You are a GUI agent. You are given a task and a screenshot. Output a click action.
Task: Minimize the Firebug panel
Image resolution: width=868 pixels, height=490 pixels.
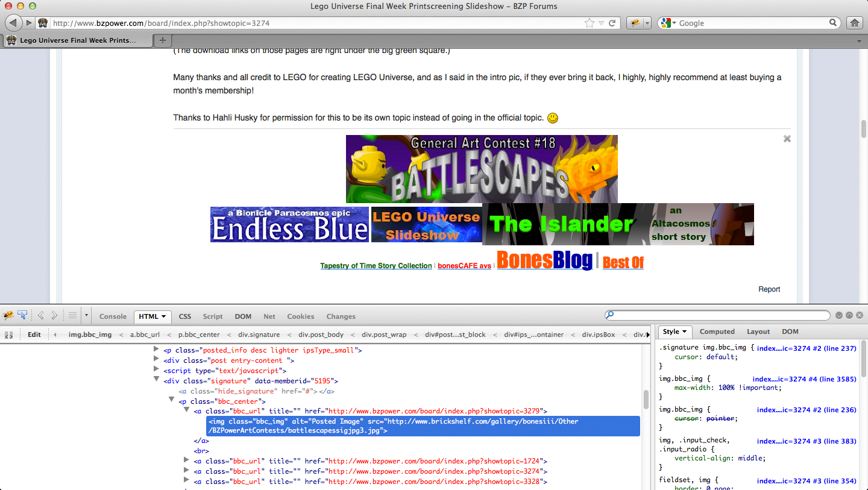click(x=839, y=315)
